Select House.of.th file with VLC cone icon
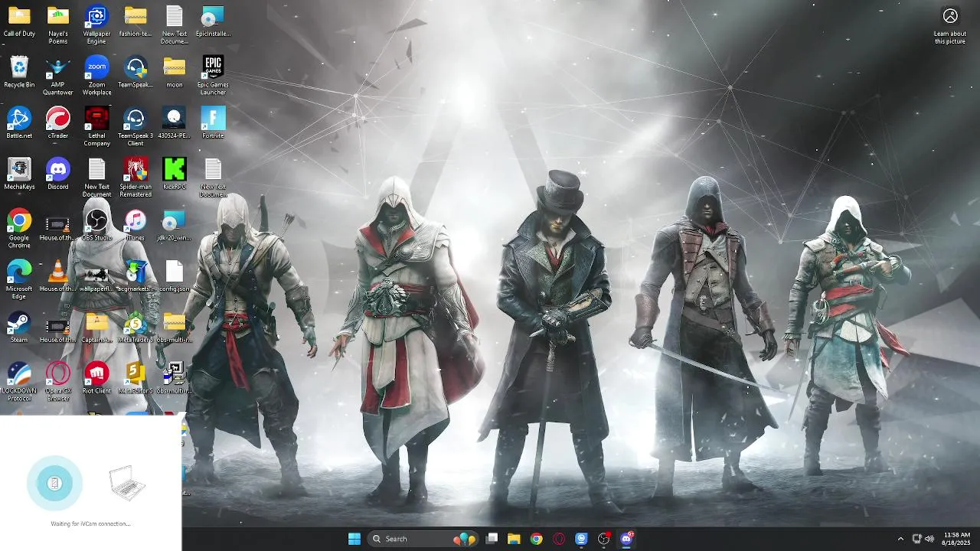The image size is (980, 551). (x=58, y=276)
